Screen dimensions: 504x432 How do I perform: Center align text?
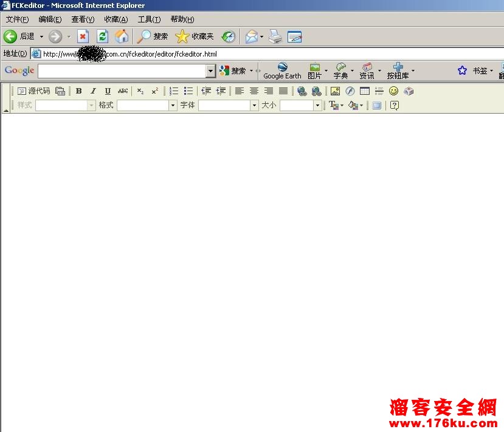pos(254,91)
